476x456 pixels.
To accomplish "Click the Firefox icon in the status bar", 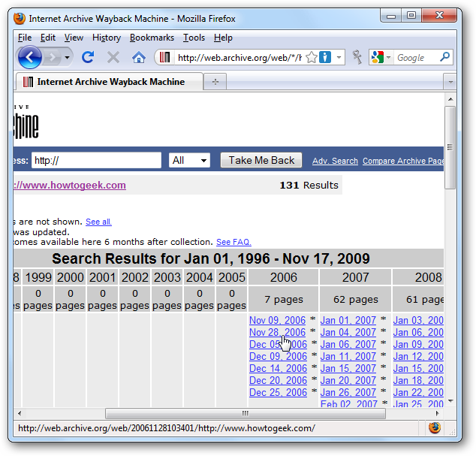I will 435,428.
